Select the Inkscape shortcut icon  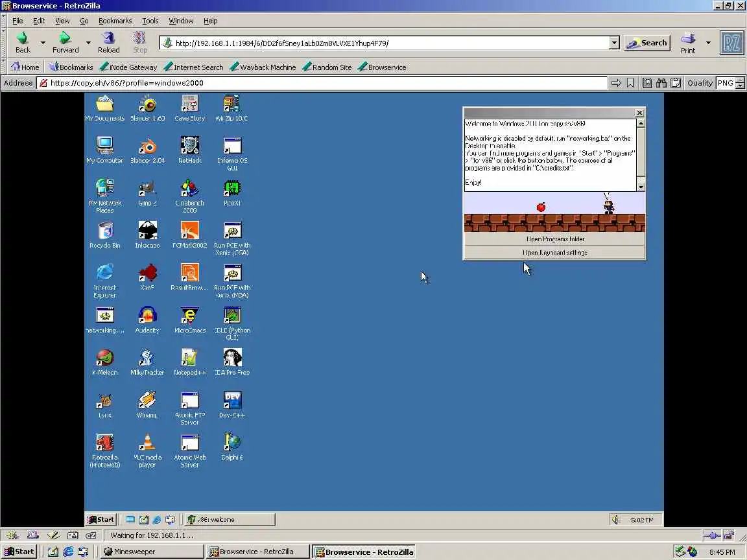click(147, 235)
